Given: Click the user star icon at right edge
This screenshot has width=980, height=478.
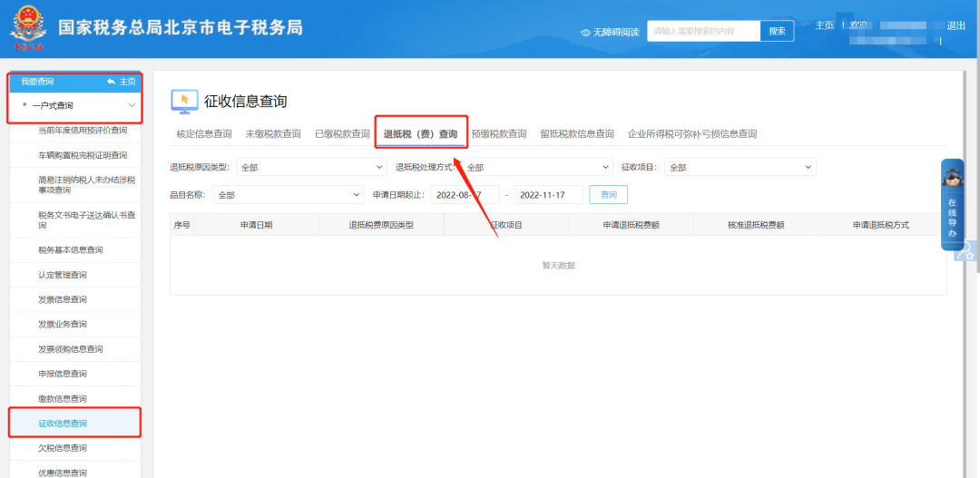Looking at the screenshot, I should tap(965, 250).
